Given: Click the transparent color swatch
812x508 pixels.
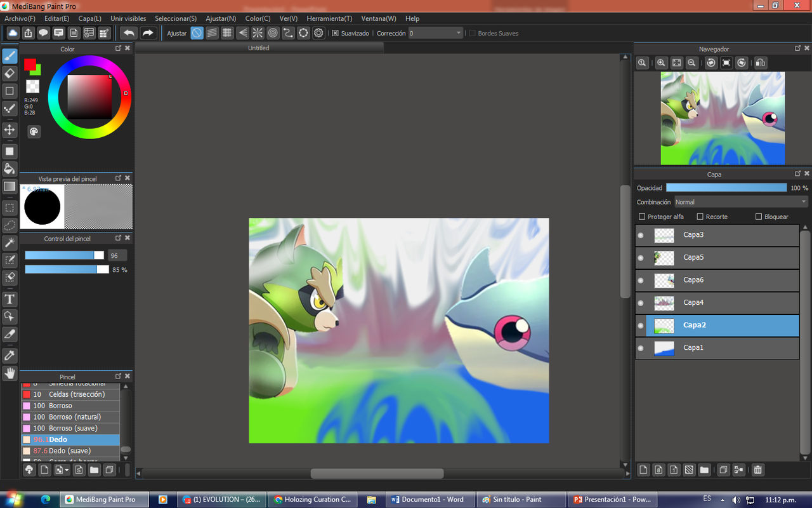Looking at the screenshot, I should [32, 86].
